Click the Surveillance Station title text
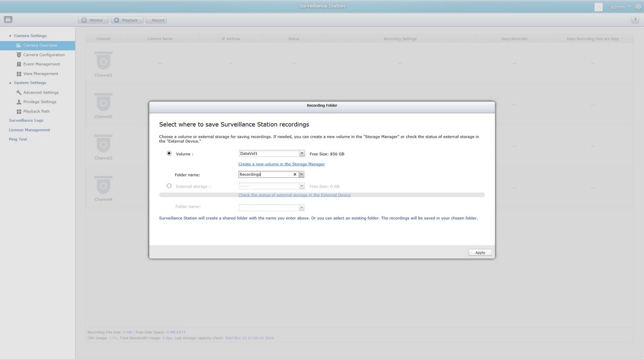The width and height of the screenshot is (644, 360). (x=322, y=6)
